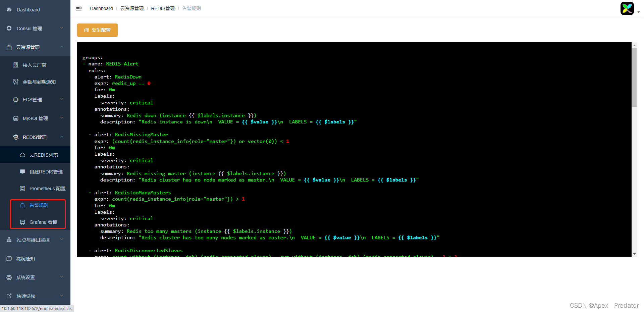
Task: Click scrollbar down arrow of code panel
Action: tap(634, 254)
